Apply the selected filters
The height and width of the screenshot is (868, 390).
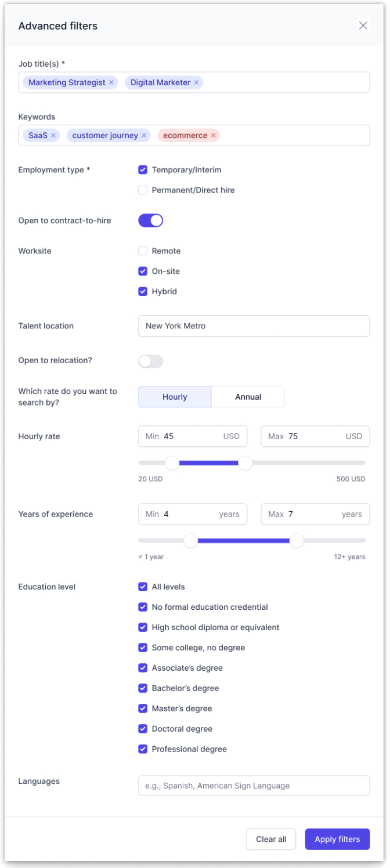click(337, 839)
